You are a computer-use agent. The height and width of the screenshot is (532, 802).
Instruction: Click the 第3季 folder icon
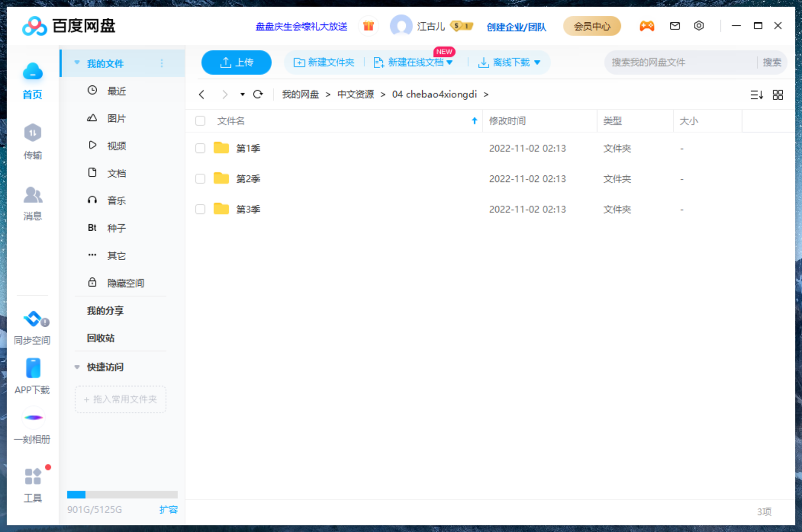click(x=221, y=209)
